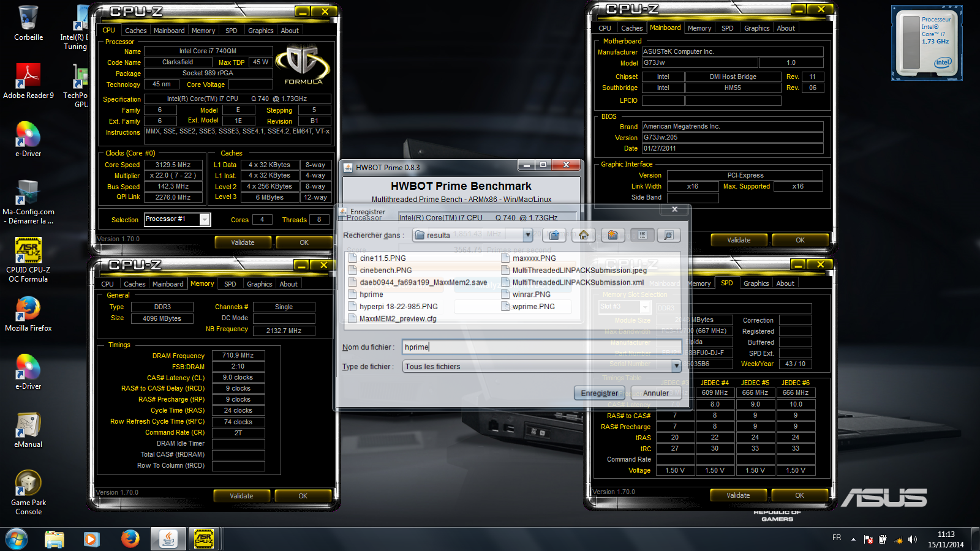Select MultiThreadedLINPACKSubmission.xml in the list
Viewport: 980px width, 551px height.
click(x=572, y=283)
